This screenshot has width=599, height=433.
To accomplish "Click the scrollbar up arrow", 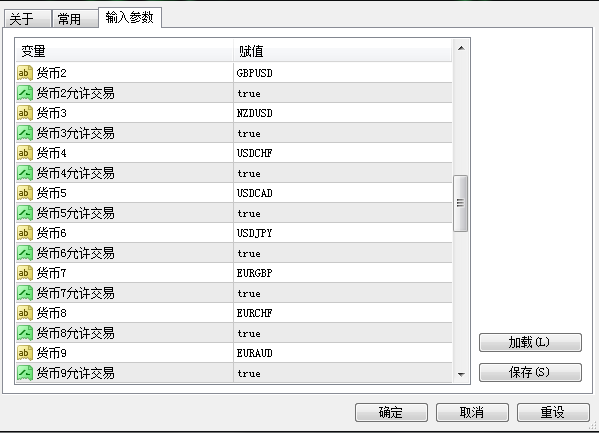I will 461,48.
